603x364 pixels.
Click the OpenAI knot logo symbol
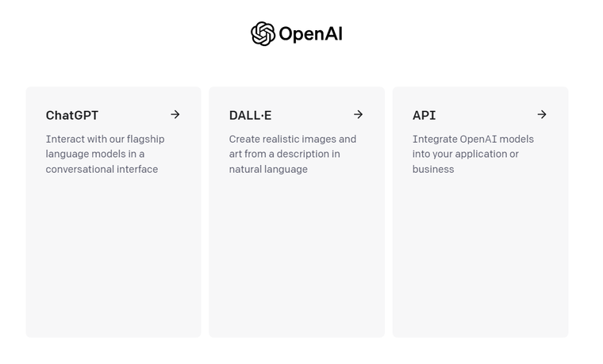coord(263,34)
